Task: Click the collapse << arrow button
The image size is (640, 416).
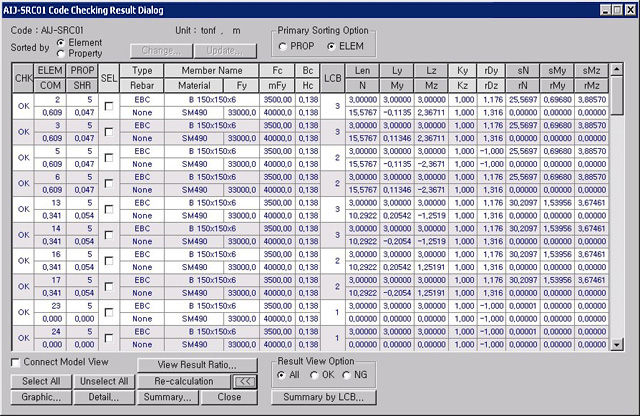Action: pyautogui.click(x=242, y=381)
